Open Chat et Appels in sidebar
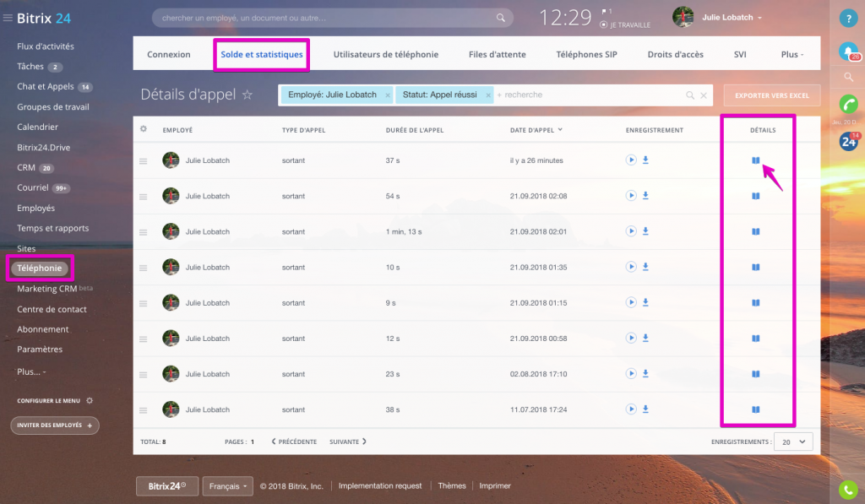The image size is (865, 504). click(x=46, y=86)
